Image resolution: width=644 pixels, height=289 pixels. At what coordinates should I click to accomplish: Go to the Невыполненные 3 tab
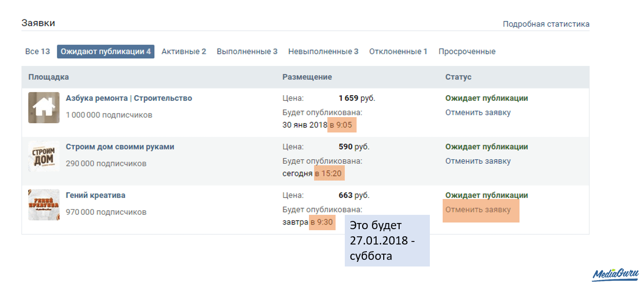coord(323,52)
